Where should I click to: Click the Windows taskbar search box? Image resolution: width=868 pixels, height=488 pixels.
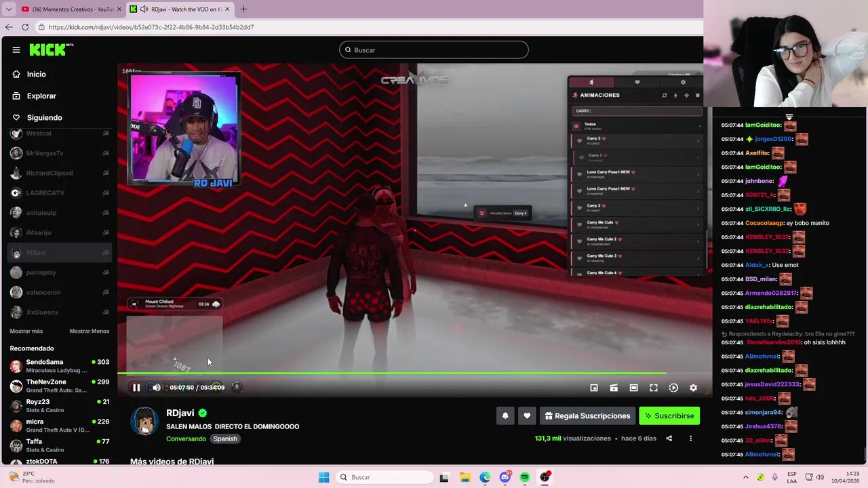[x=385, y=477]
